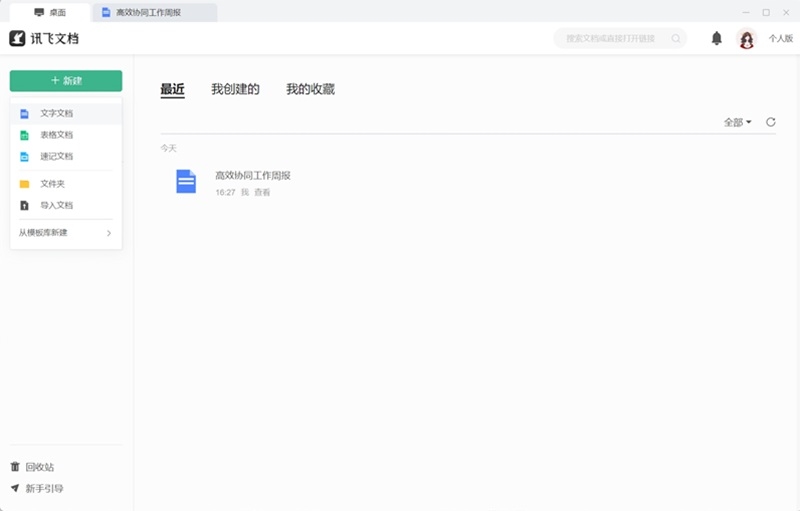Click the desktop monitor icon in 桌面 tab
The height and width of the screenshot is (511, 800).
point(39,12)
